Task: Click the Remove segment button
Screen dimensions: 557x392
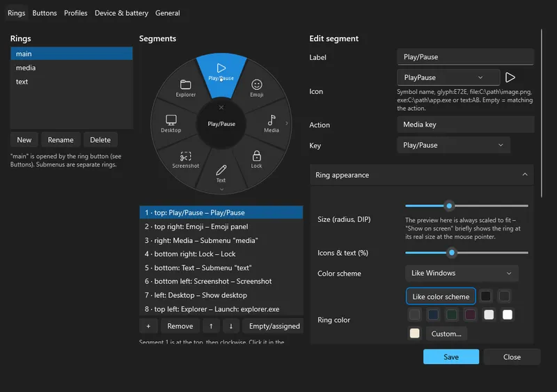Action: click(x=180, y=326)
